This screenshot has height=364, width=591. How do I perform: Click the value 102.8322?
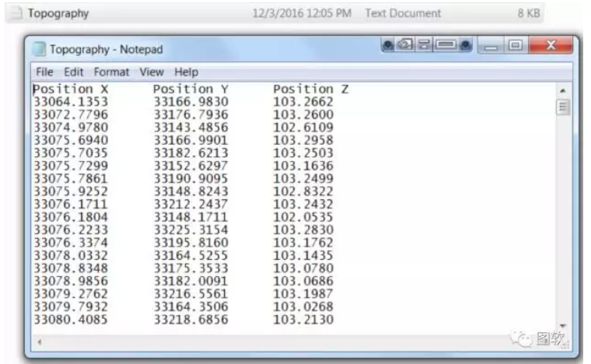click(303, 191)
